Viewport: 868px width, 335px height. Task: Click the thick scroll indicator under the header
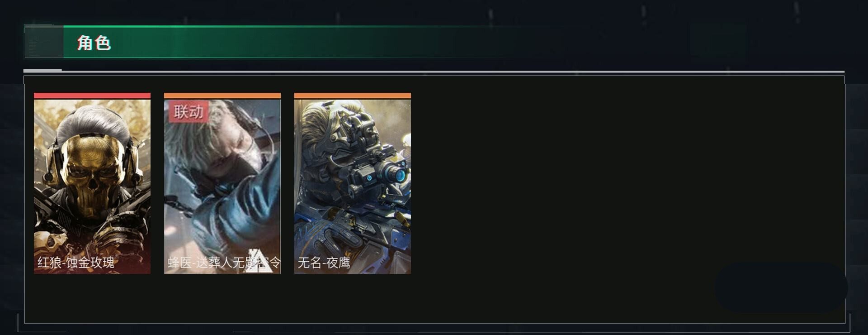click(x=42, y=71)
